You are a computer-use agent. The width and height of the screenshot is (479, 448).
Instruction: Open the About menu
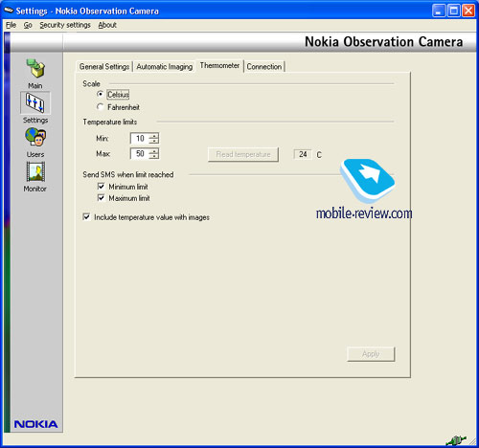(107, 25)
